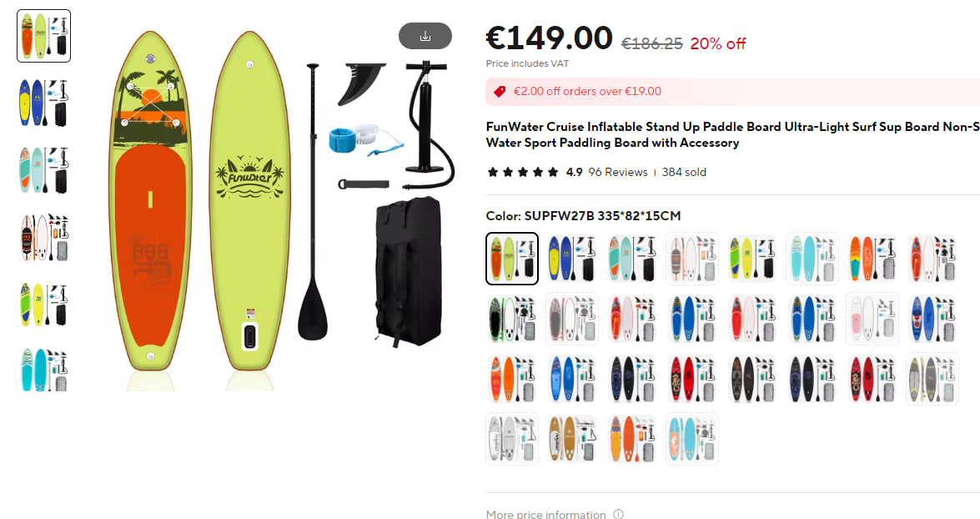Show the mint teal board gallery thumbnail
980x519 pixels.
(x=43, y=170)
